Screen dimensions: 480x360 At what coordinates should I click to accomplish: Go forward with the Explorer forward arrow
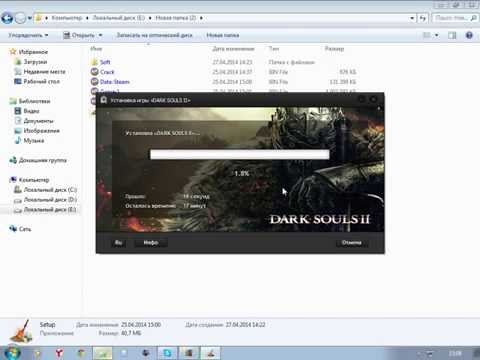pos(20,18)
